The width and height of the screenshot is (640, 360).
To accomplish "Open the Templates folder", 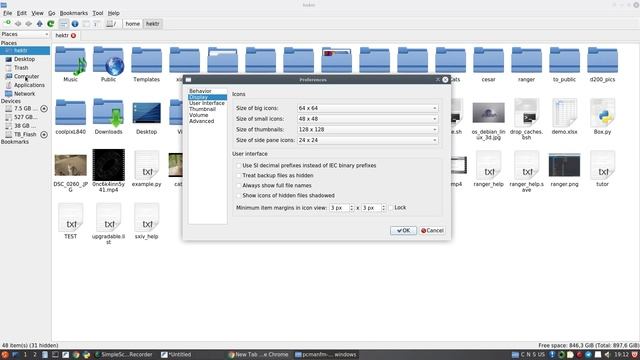I will [146, 64].
